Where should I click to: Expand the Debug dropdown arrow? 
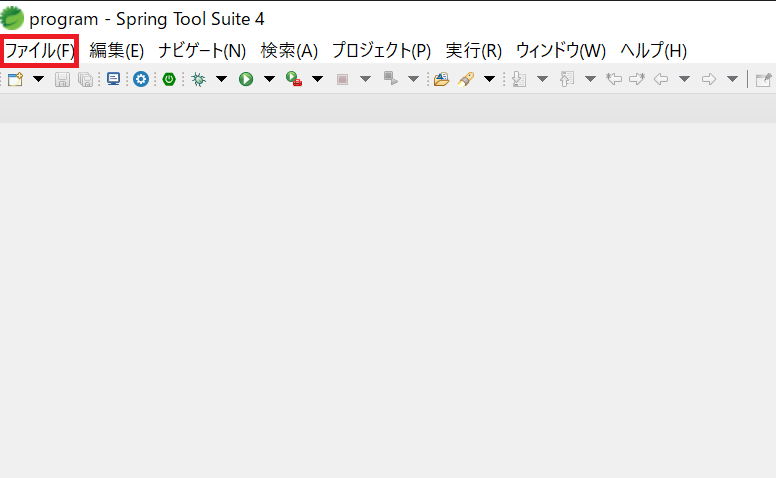pyautogui.click(x=221, y=79)
